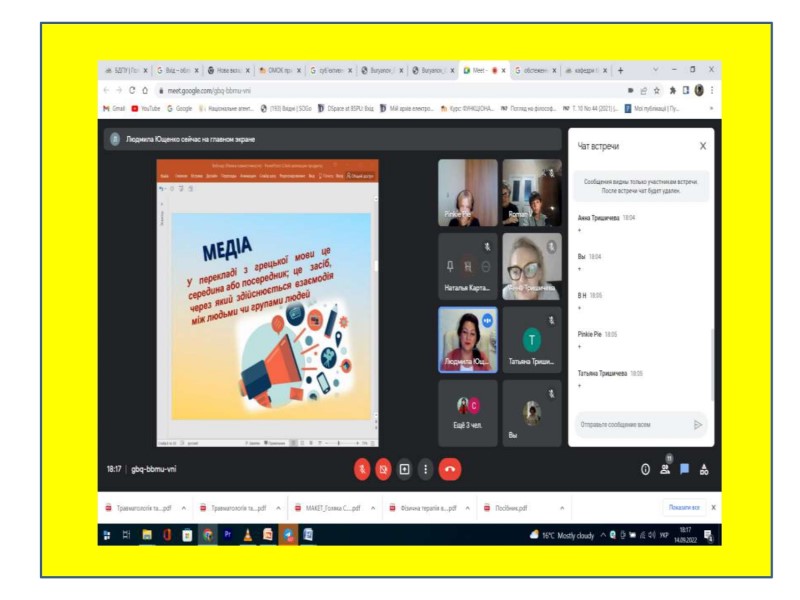
Task: Click Показати все downloads button
Action: click(684, 508)
